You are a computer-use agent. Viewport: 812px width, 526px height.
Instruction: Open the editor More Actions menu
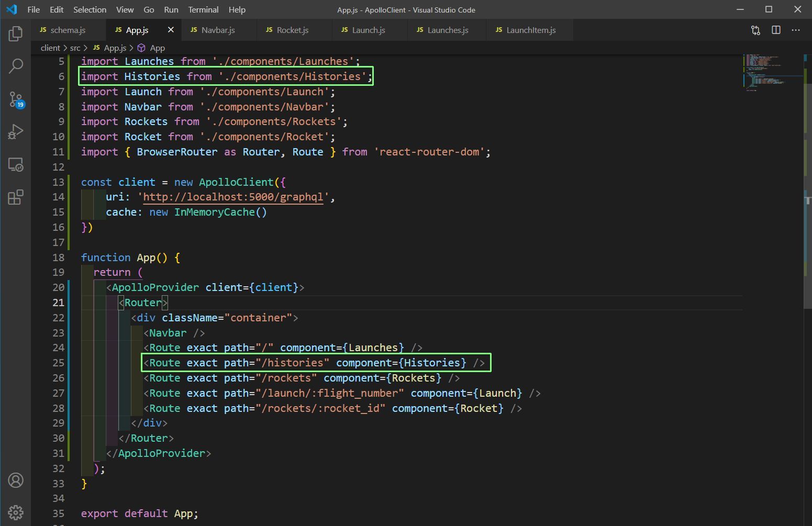point(796,30)
